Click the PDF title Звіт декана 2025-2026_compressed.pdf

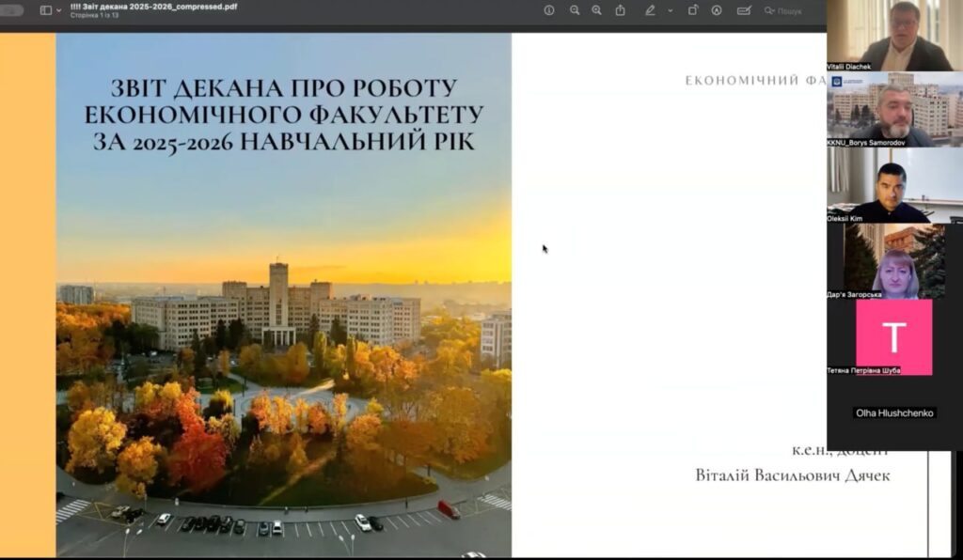pos(153,7)
